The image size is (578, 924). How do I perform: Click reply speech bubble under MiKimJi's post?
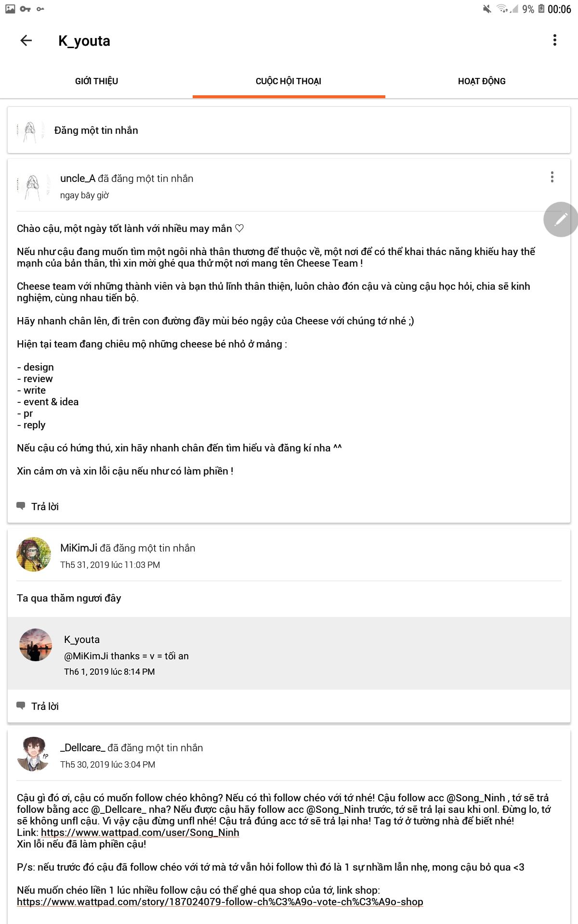[21, 706]
